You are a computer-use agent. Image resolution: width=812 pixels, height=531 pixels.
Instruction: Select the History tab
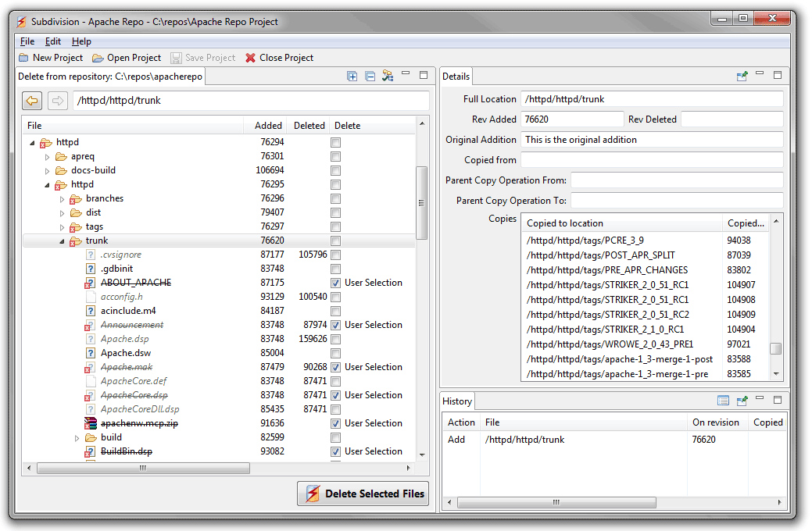click(456, 401)
